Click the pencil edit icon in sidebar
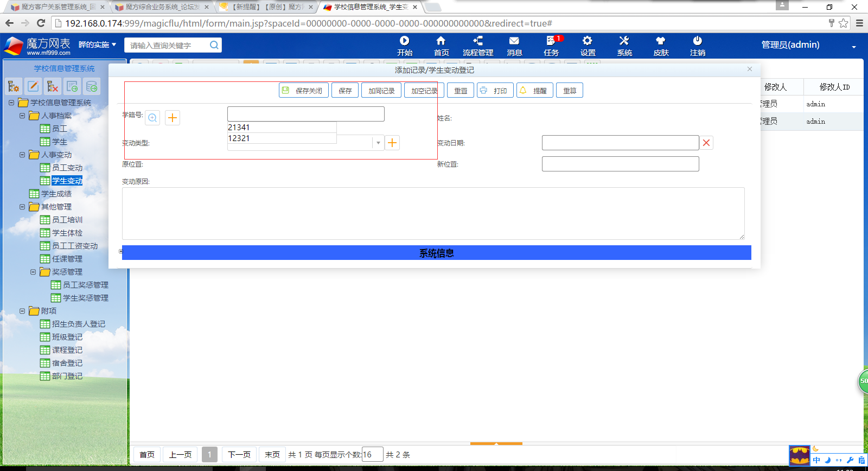This screenshot has height=471, width=868. tap(33, 86)
